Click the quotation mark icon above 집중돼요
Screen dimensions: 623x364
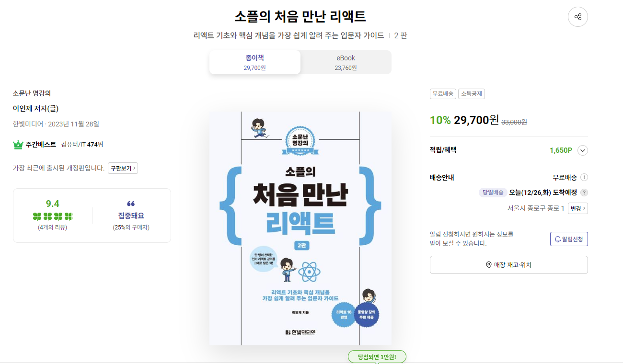point(131,204)
